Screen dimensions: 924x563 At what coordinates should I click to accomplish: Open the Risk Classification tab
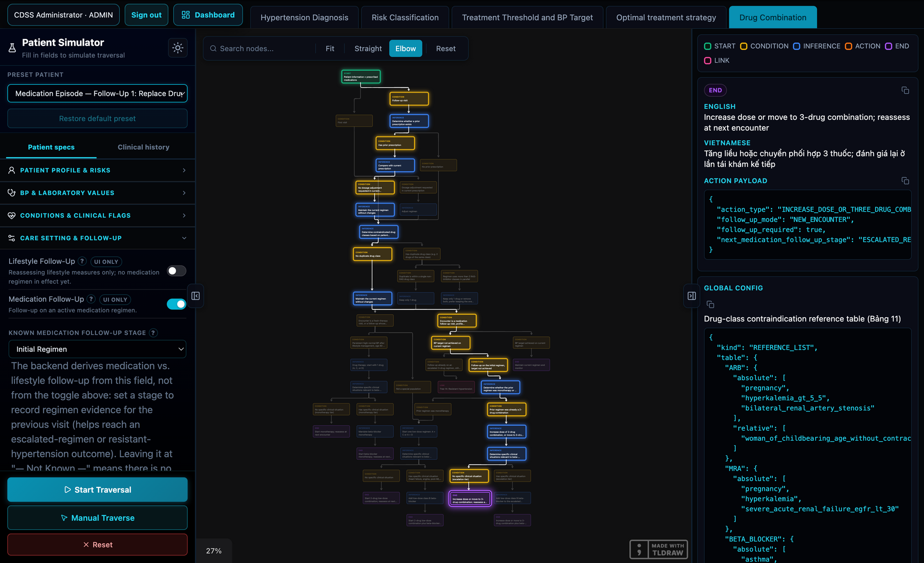click(x=405, y=17)
